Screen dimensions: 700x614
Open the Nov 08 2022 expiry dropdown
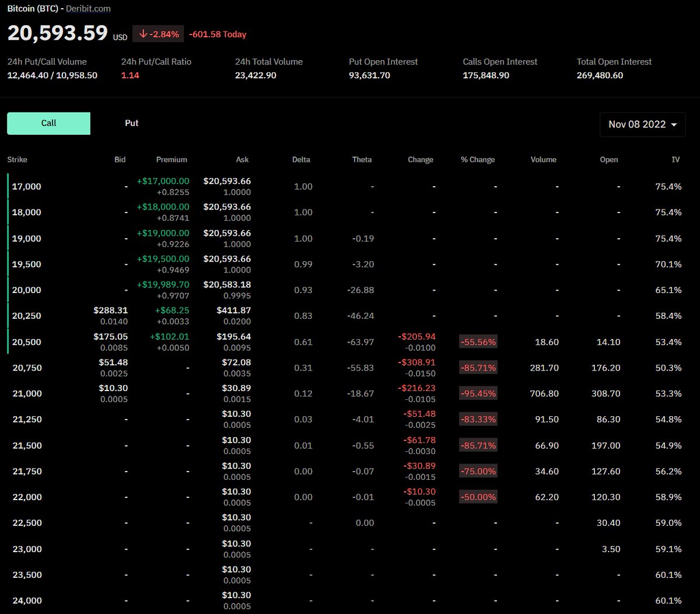tap(642, 124)
